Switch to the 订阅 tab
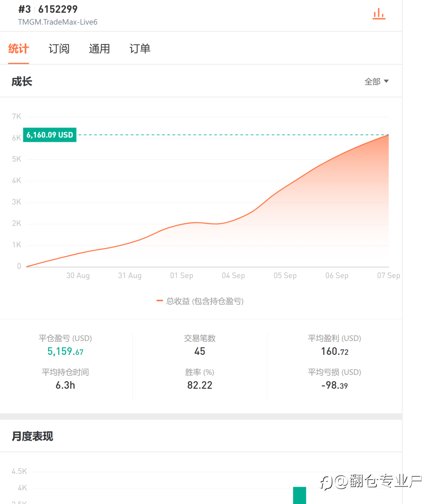The width and height of the screenshot is (426, 504). point(59,49)
